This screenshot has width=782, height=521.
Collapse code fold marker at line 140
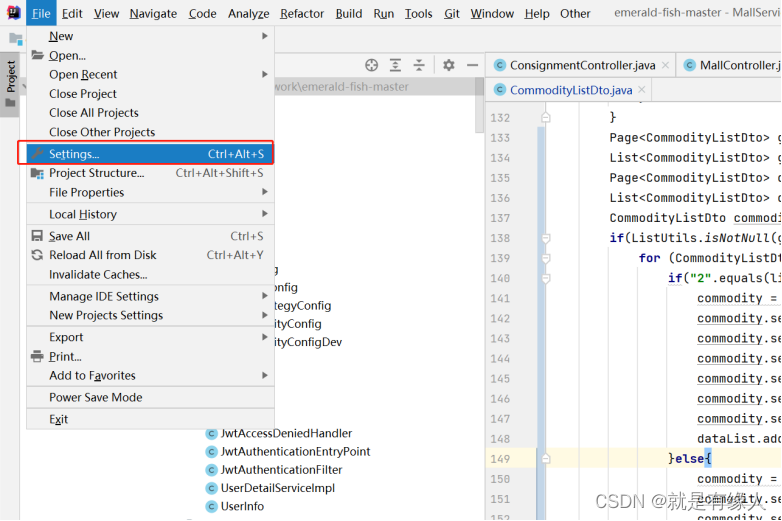point(546,278)
